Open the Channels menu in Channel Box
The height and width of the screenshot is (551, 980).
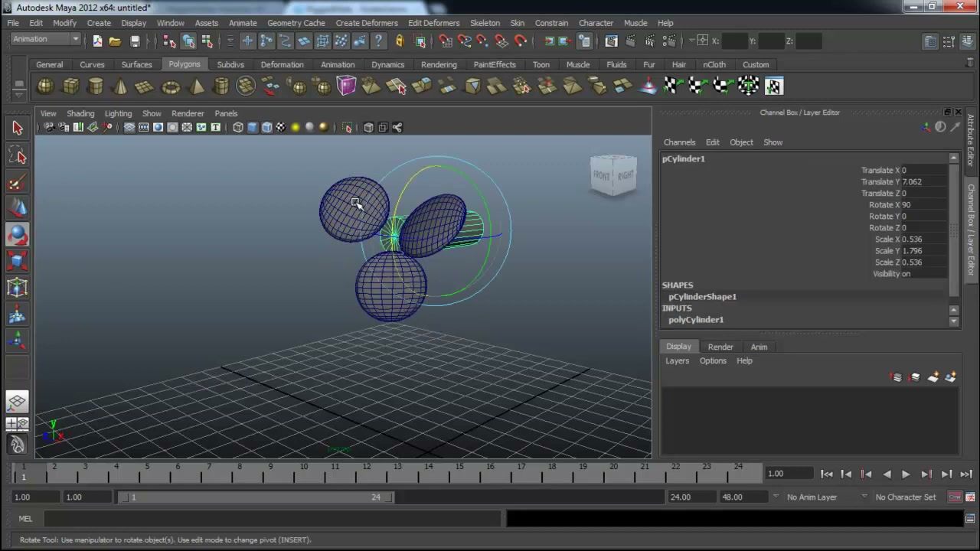pyautogui.click(x=679, y=142)
